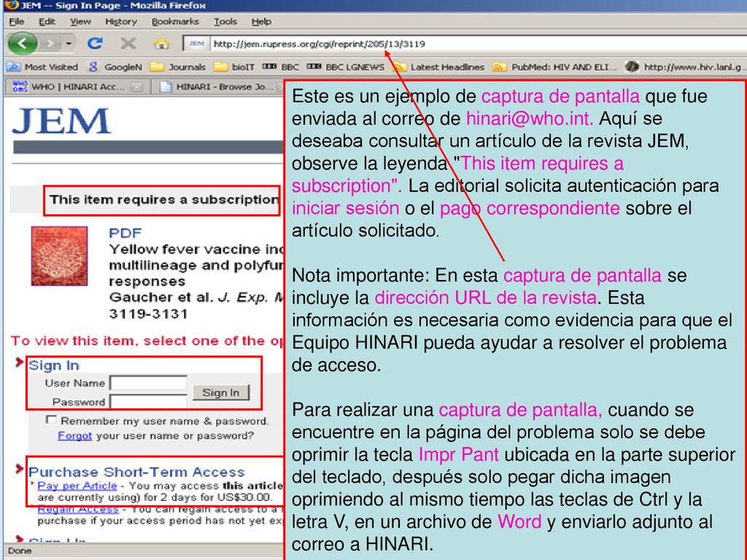Viewport: 747px width, 560px height.
Task: Click the JEM logo heading
Action: coord(61,121)
